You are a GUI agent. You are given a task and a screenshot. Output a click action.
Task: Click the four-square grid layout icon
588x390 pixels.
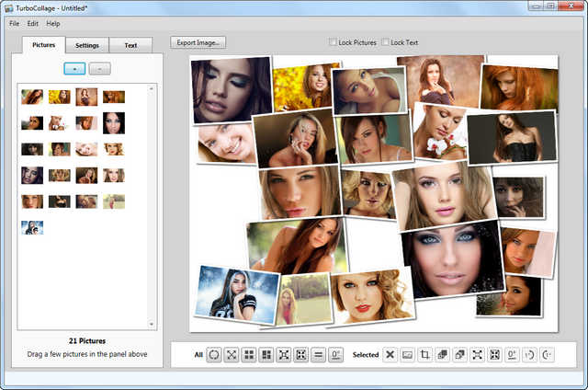248,354
